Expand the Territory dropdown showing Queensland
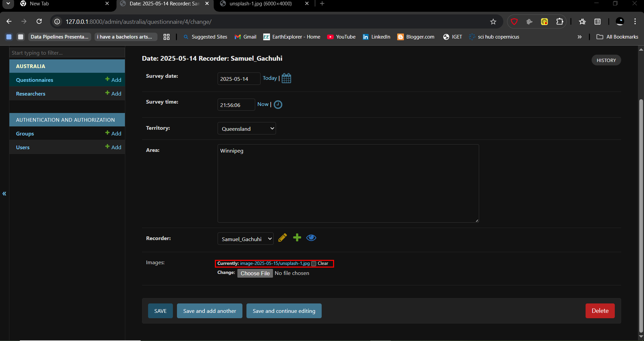Image resolution: width=644 pixels, height=341 pixels. tap(246, 128)
